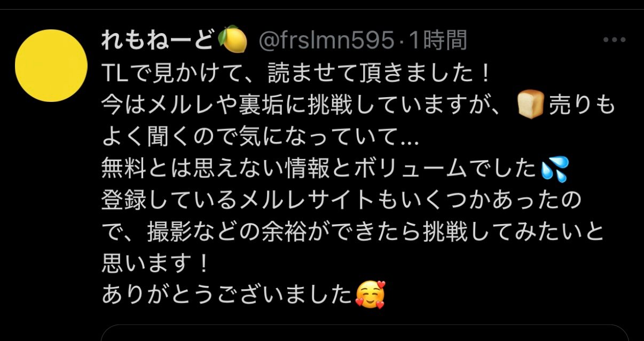The height and width of the screenshot is (341, 644).
Task: Click the sweat droplets emoji
Action: [554, 169]
